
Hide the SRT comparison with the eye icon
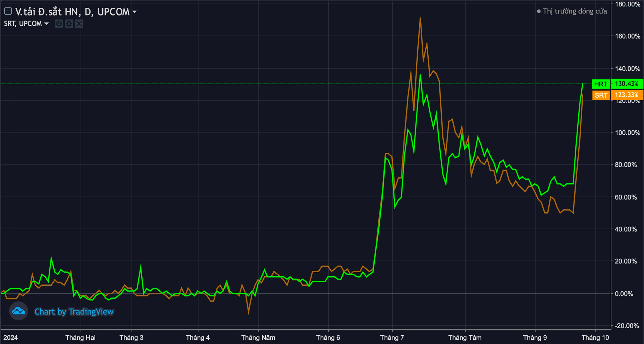(x=59, y=24)
